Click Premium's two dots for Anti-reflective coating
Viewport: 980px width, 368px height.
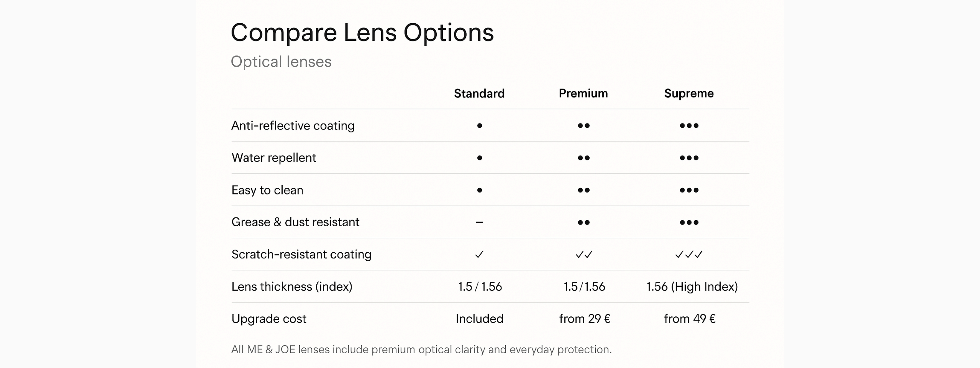point(584,126)
